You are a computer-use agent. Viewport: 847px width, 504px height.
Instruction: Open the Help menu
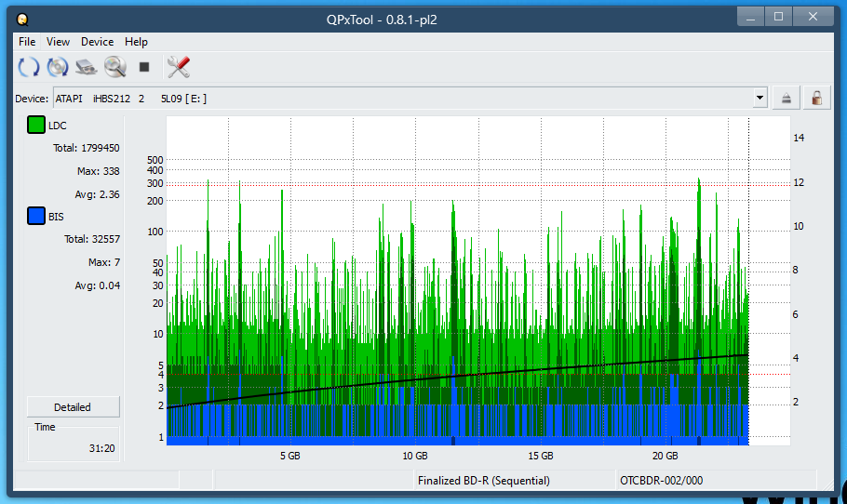[136, 42]
